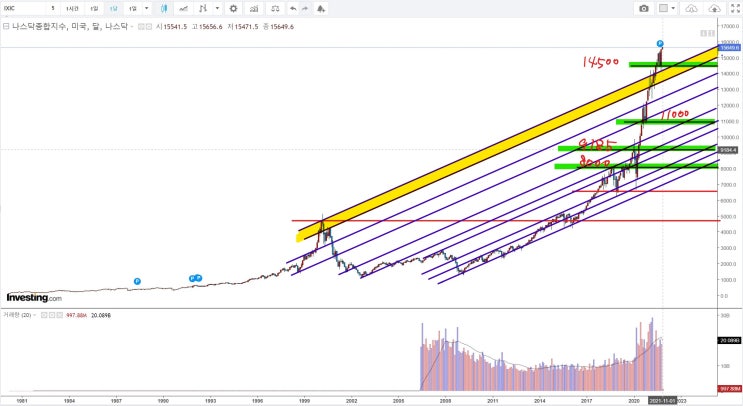Load chart from cloud download icon

point(692,9)
